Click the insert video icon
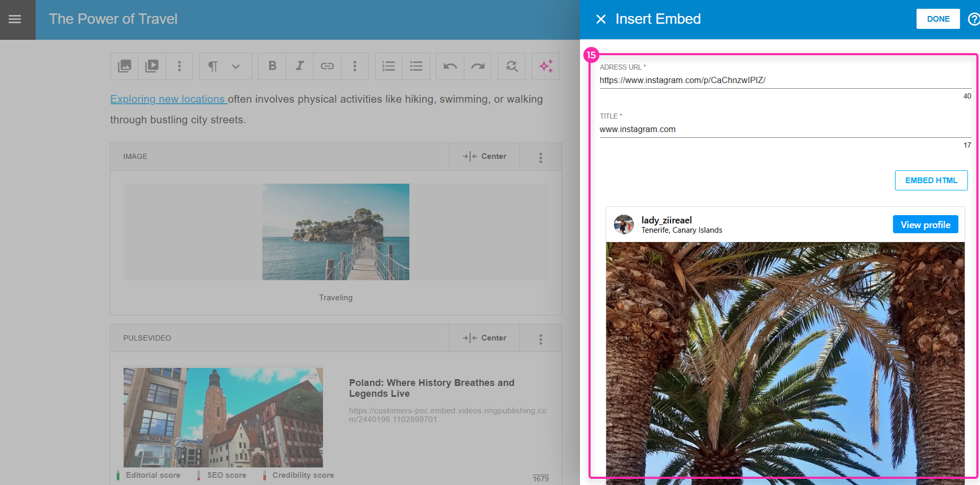980x485 pixels. coord(152,66)
